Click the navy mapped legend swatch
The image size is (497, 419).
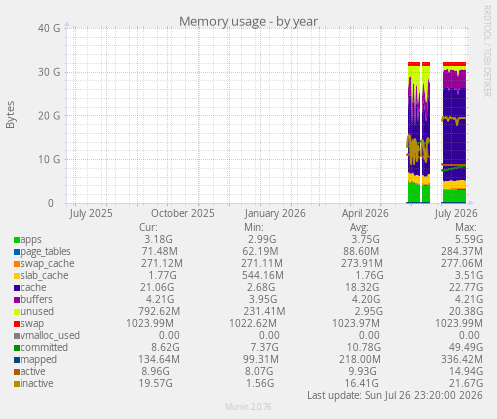(x=17, y=360)
